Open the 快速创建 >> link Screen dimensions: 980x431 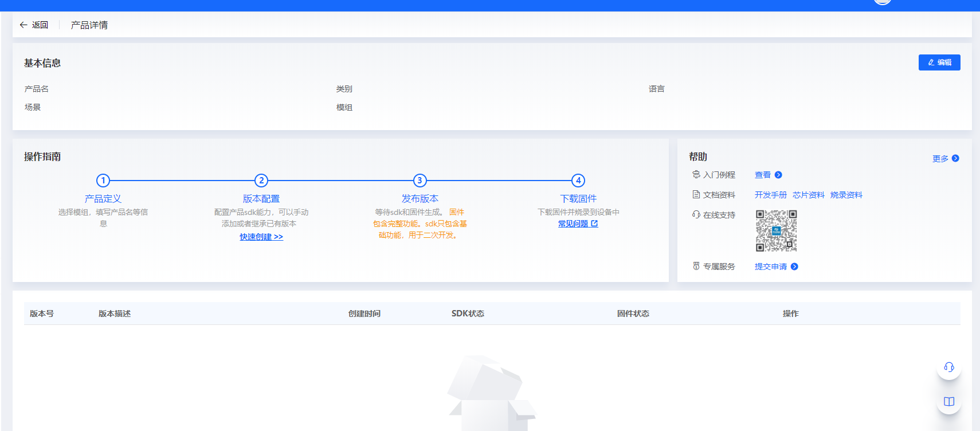click(x=261, y=237)
